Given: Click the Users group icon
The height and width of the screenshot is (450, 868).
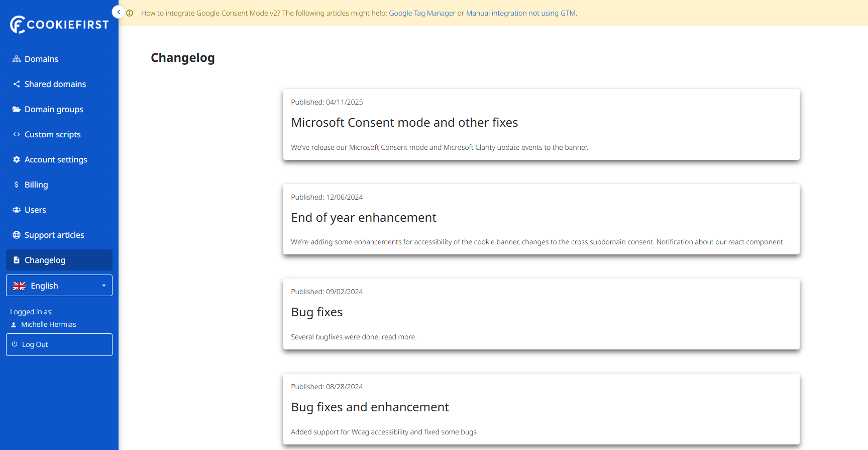Looking at the screenshot, I should pos(17,210).
